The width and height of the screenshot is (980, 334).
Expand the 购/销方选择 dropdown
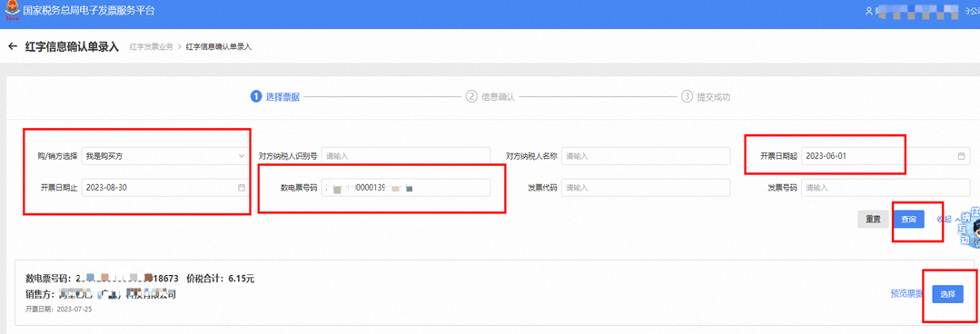pos(165,156)
